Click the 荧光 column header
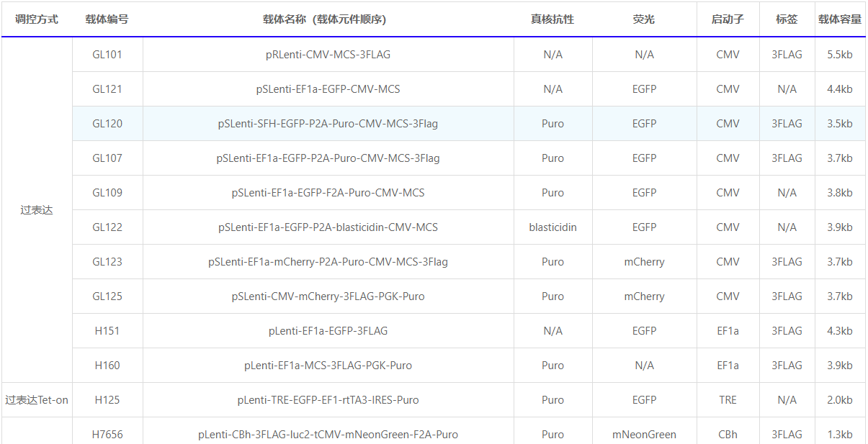Viewport: 868px width, 444px height. 644,19
